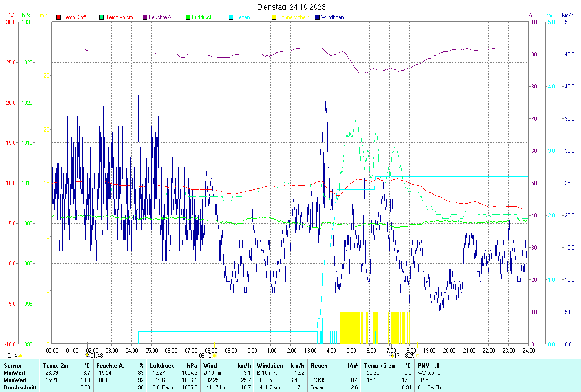Click the minimum pressure value '1004.3'
Screen dimensions: 581x392
[190, 372]
